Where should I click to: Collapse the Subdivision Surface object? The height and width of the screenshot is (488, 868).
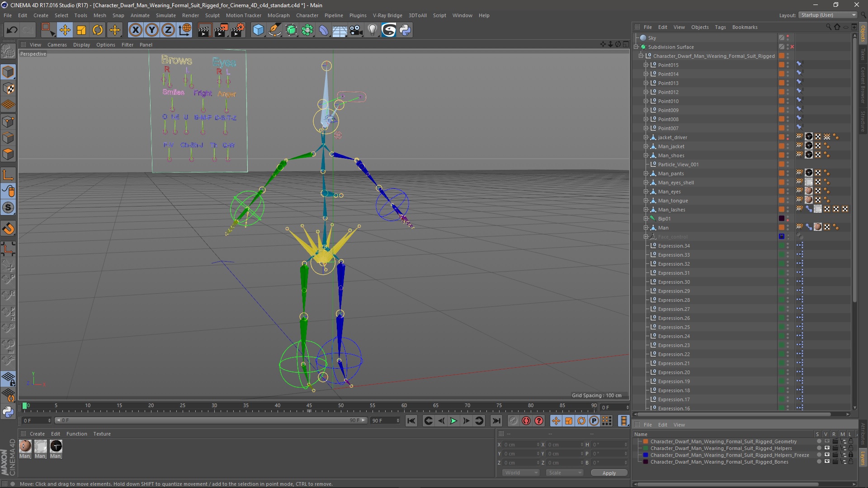pos(636,47)
